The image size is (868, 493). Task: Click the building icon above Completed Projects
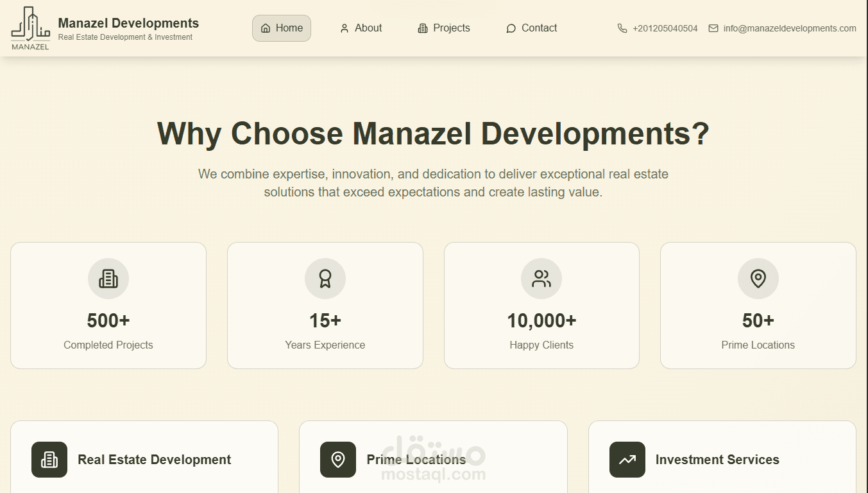click(108, 279)
